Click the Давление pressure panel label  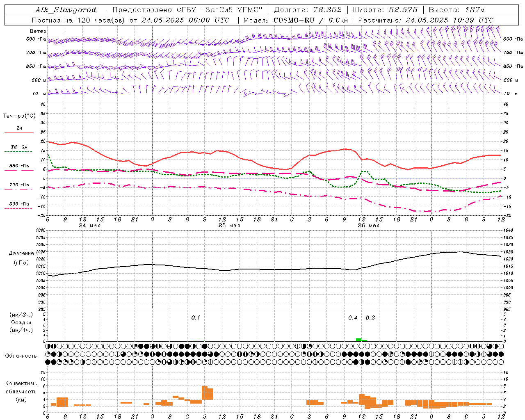21,253
